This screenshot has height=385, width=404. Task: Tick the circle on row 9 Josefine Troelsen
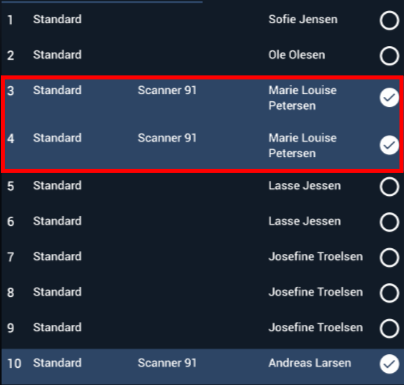389,328
